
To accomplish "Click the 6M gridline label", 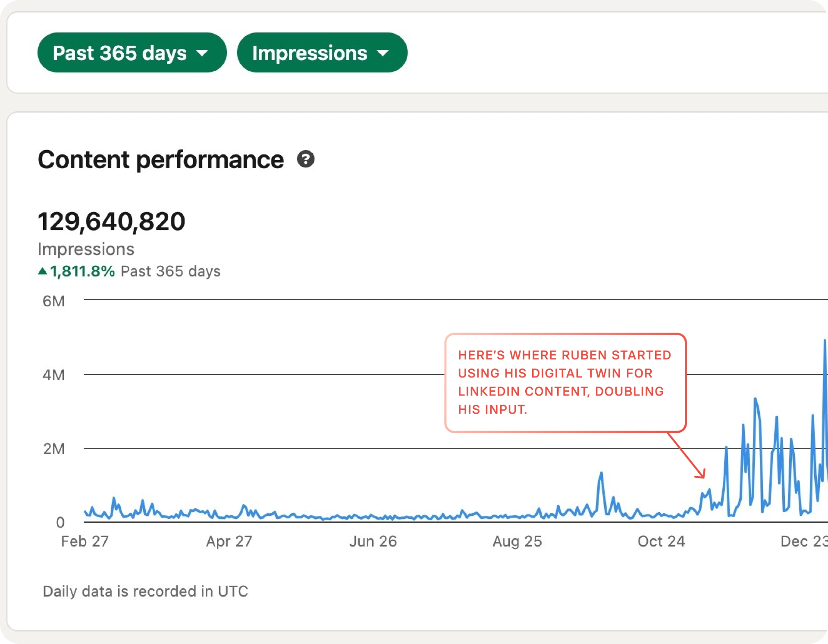I will point(53,301).
